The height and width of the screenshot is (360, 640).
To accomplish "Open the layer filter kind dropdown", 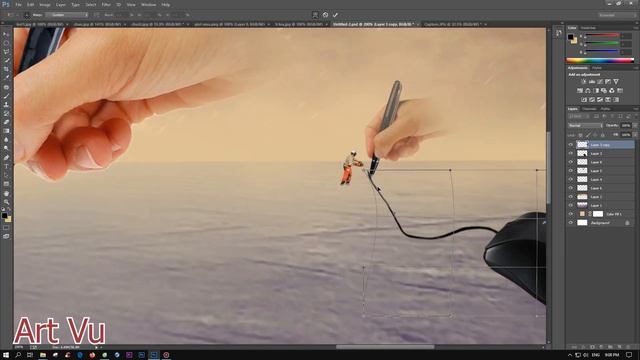I will pos(579,116).
